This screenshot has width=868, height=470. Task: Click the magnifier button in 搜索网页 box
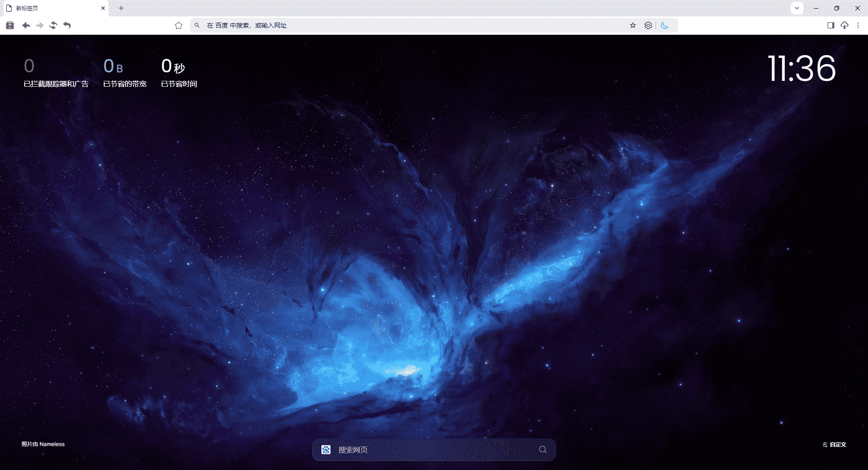543,450
